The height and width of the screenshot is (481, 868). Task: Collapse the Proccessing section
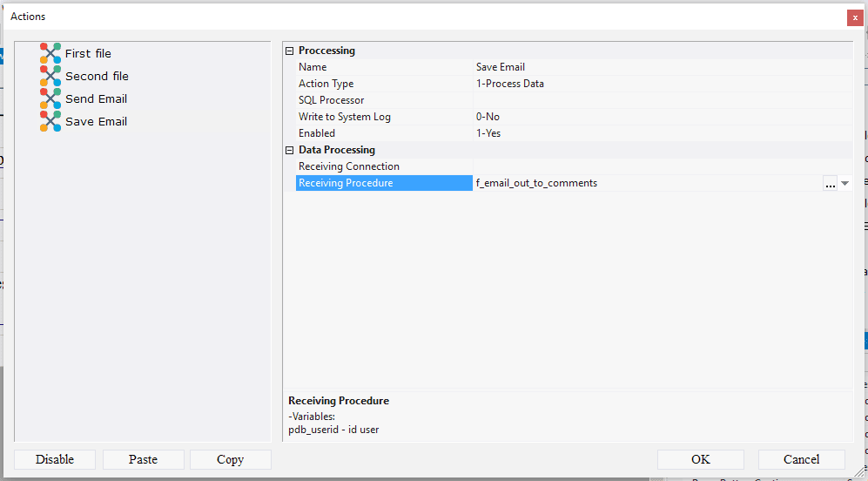pos(290,51)
